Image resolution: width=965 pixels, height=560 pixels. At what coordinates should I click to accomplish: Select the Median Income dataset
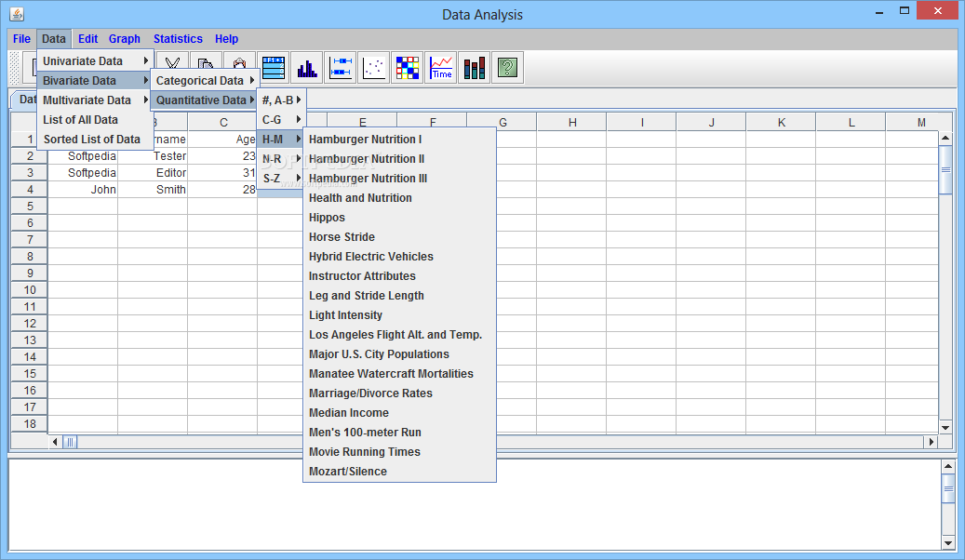[x=399, y=414]
